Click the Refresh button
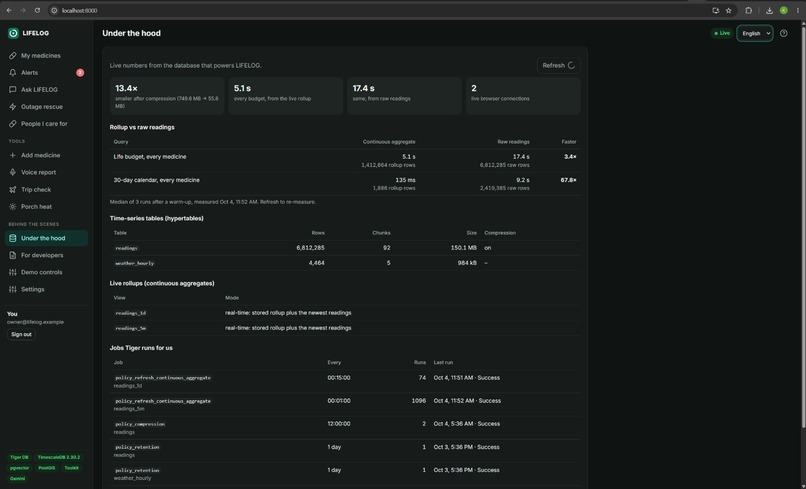The height and width of the screenshot is (489, 806). (559, 65)
